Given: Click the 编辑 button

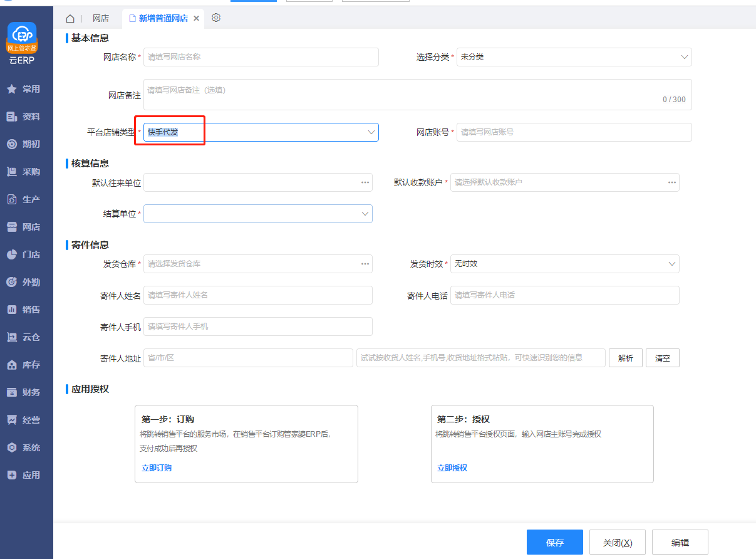Looking at the screenshot, I should point(680,543).
